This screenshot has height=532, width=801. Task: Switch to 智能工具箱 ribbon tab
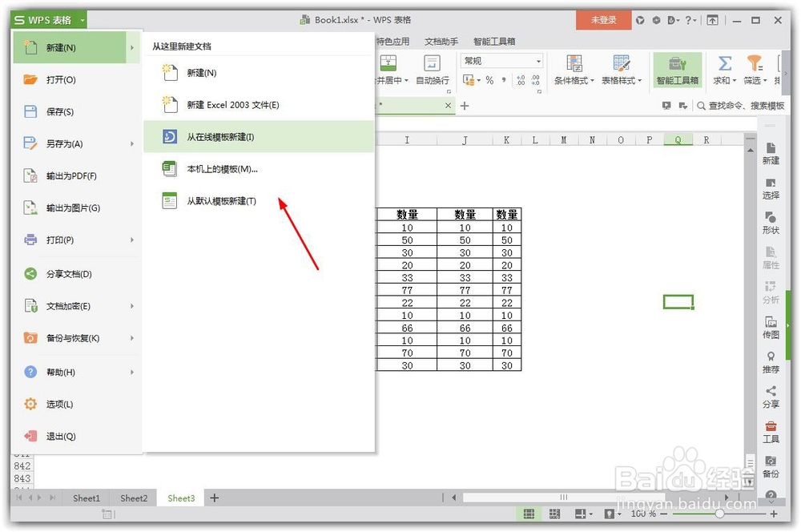(494, 42)
